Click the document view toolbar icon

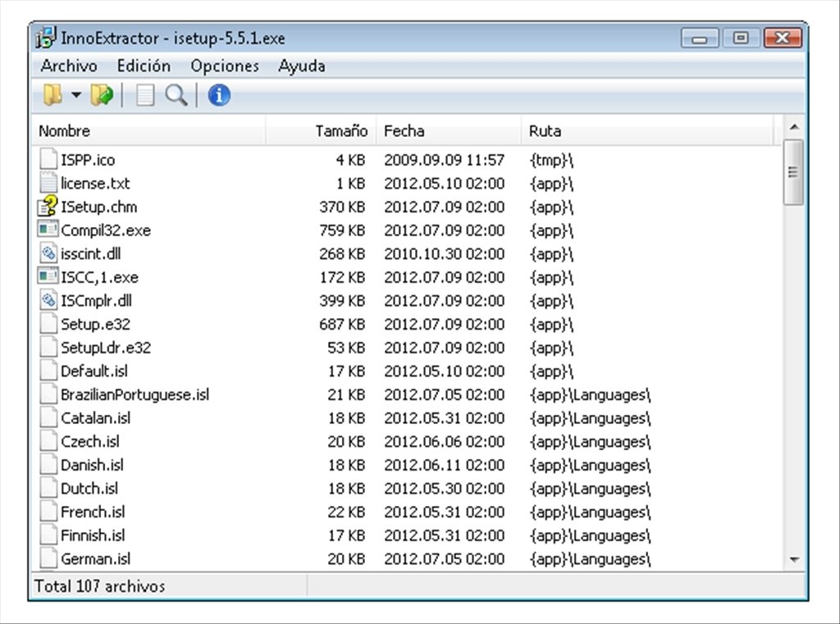(144, 95)
